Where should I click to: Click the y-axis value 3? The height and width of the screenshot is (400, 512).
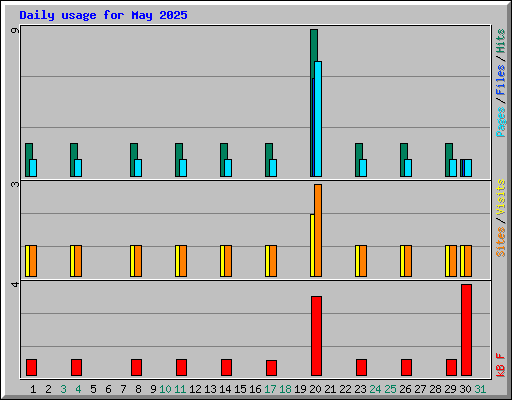(15, 184)
